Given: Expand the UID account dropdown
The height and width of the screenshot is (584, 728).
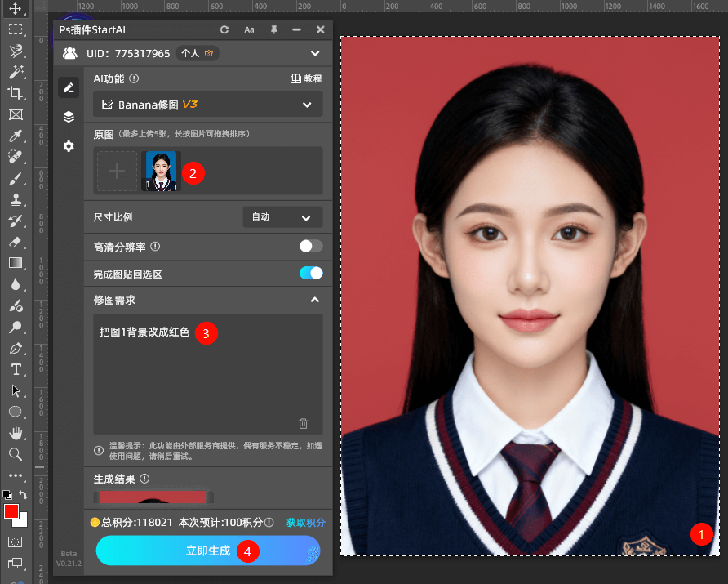Looking at the screenshot, I should 315,51.
